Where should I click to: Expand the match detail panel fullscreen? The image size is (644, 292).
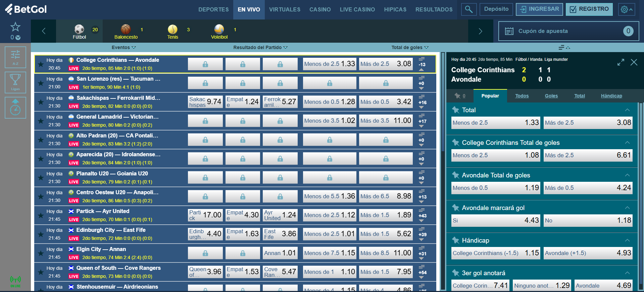click(x=621, y=62)
